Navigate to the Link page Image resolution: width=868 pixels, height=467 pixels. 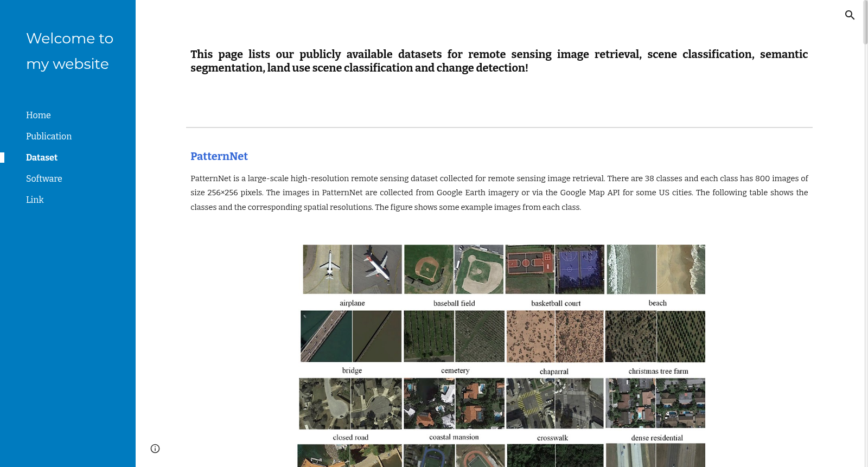tap(35, 200)
